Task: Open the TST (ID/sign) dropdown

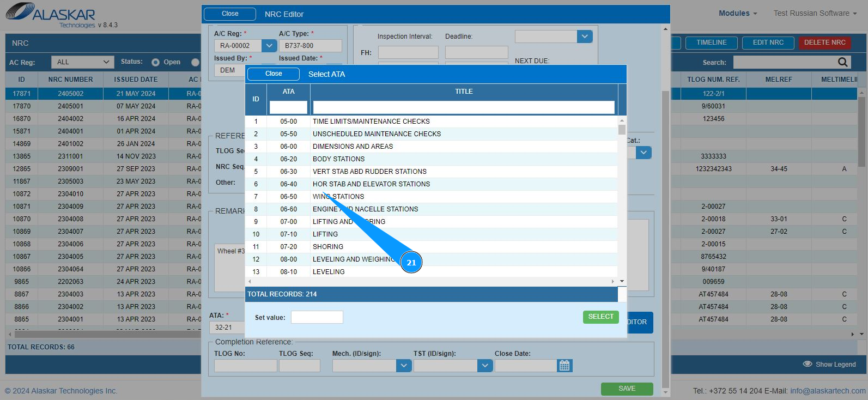Action: click(x=485, y=366)
